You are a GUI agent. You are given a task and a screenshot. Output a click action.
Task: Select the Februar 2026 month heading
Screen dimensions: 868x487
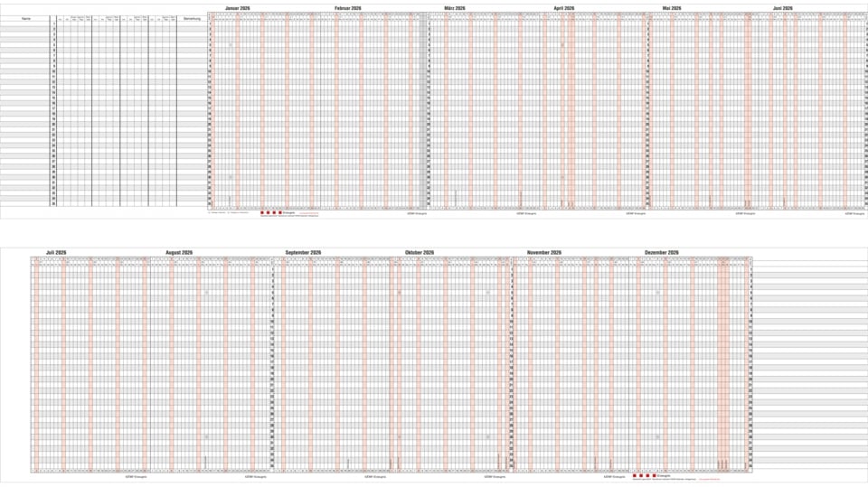point(348,7)
